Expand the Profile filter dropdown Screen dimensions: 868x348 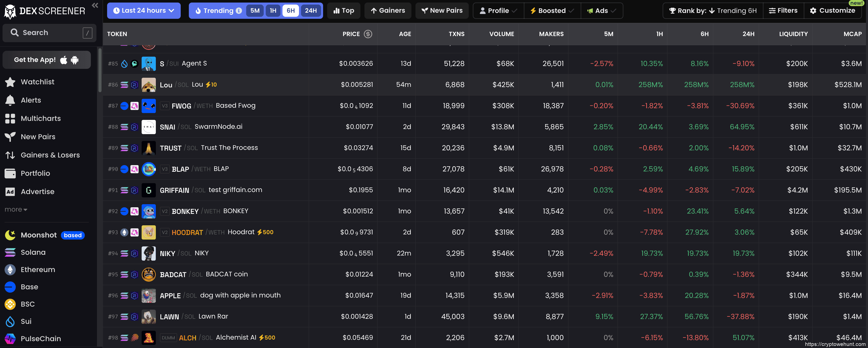pos(498,11)
